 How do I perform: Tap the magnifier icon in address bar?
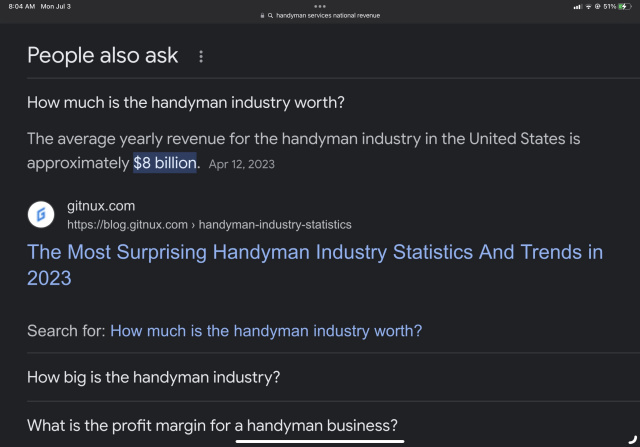270,16
